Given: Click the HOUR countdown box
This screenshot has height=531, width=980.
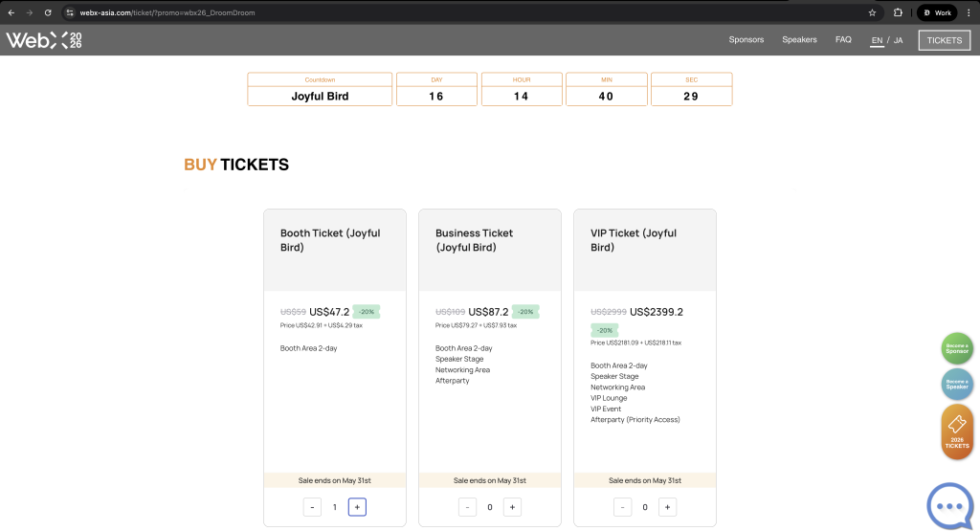Looking at the screenshot, I should pyautogui.click(x=522, y=89).
